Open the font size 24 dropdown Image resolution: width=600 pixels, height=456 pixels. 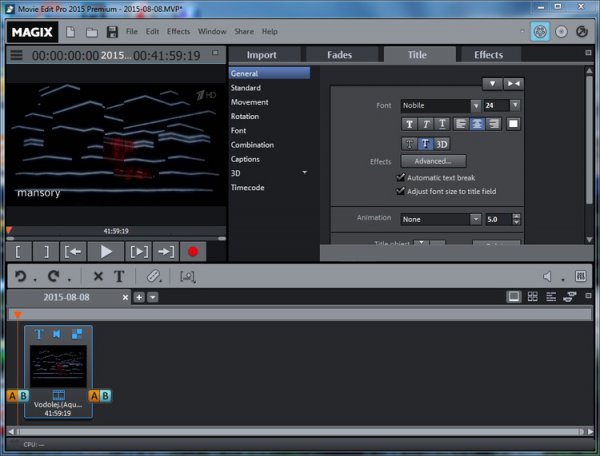coord(515,105)
